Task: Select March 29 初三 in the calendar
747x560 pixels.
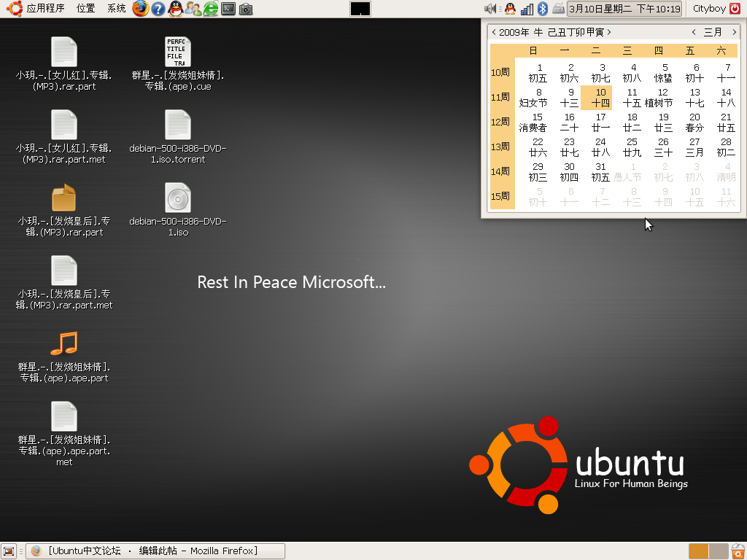Action: 538,172
